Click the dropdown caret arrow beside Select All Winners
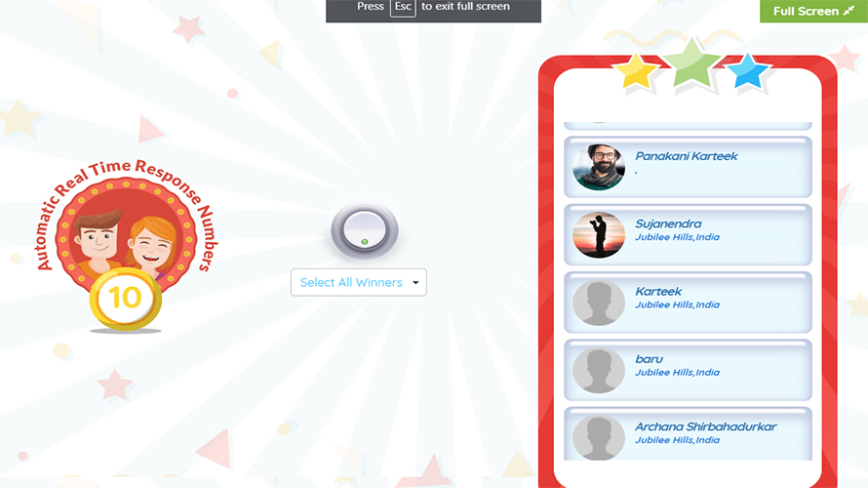 click(x=415, y=282)
